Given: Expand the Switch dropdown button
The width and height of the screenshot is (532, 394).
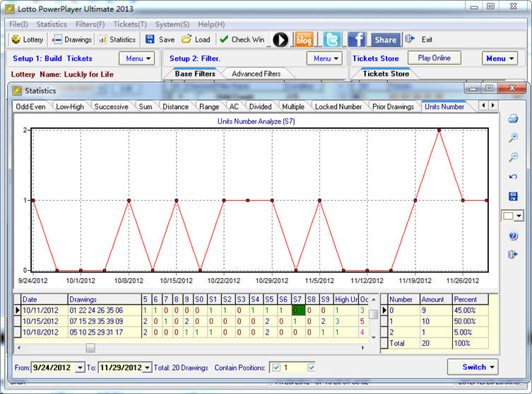Looking at the screenshot, I should [473, 367].
